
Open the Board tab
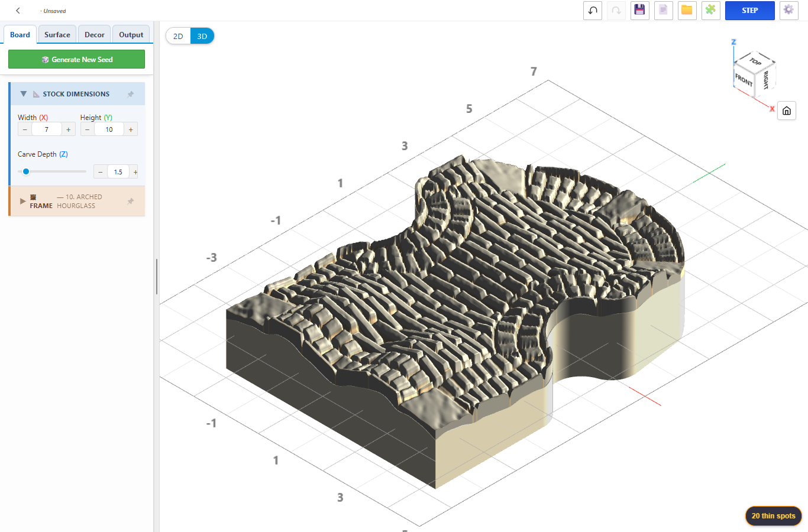20,35
